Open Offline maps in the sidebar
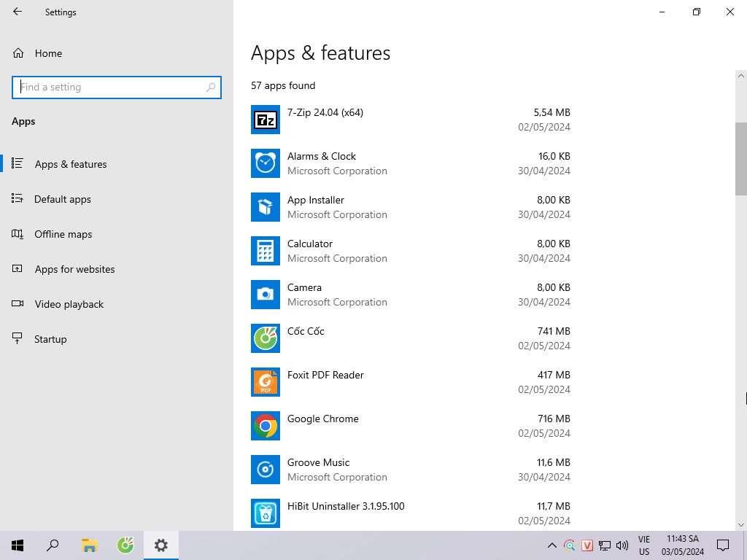This screenshot has width=747, height=560. point(63,234)
